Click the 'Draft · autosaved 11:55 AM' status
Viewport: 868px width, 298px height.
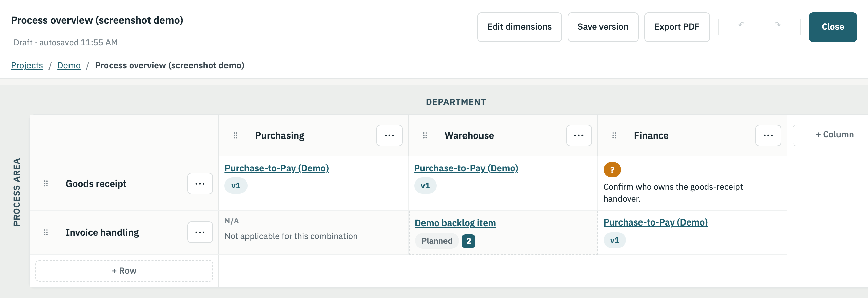[65, 42]
